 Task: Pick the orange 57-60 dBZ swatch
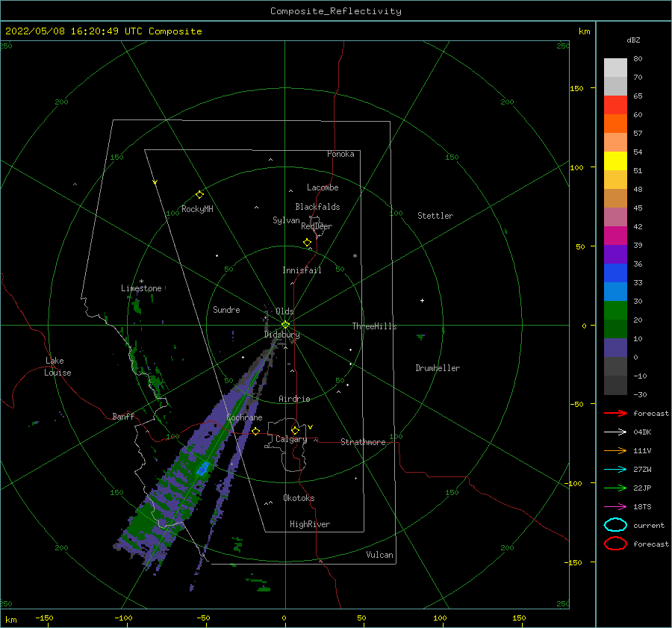tap(615, 124)
